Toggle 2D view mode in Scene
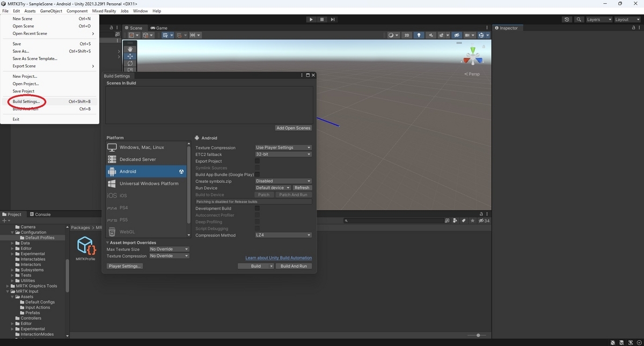The width and height of the screenshot is (644, 346). click(x=407, y=35)
